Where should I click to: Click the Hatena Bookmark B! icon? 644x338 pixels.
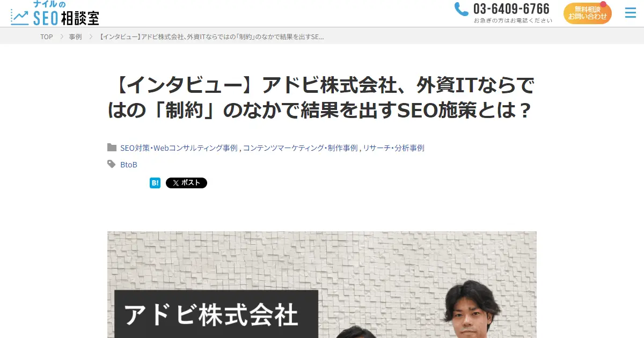155,183
